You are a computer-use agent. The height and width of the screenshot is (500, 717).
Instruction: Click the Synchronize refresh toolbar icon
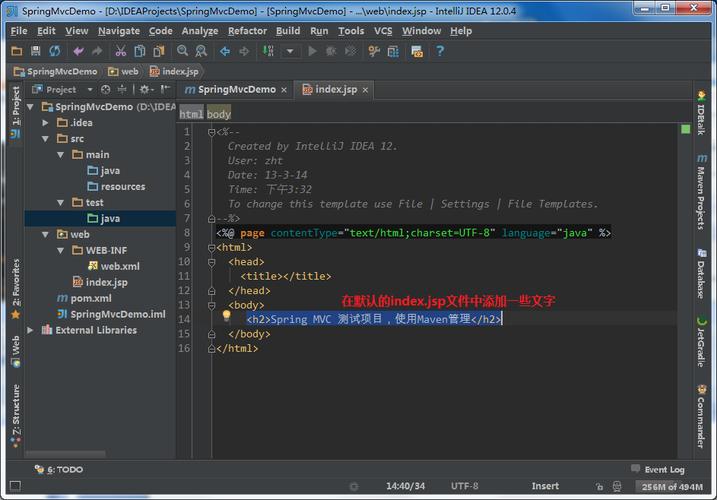pyautogui.click(x=54, y=51)
